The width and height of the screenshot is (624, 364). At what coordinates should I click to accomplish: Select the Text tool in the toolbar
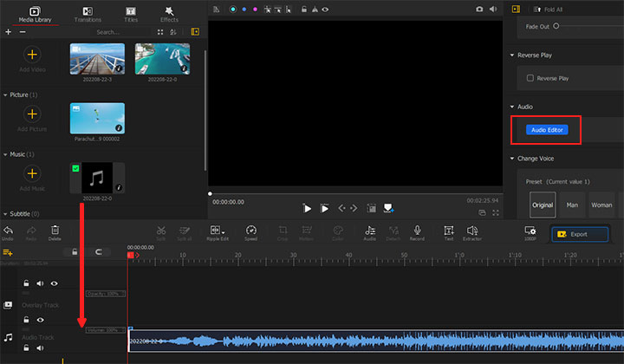pos(448,231)
